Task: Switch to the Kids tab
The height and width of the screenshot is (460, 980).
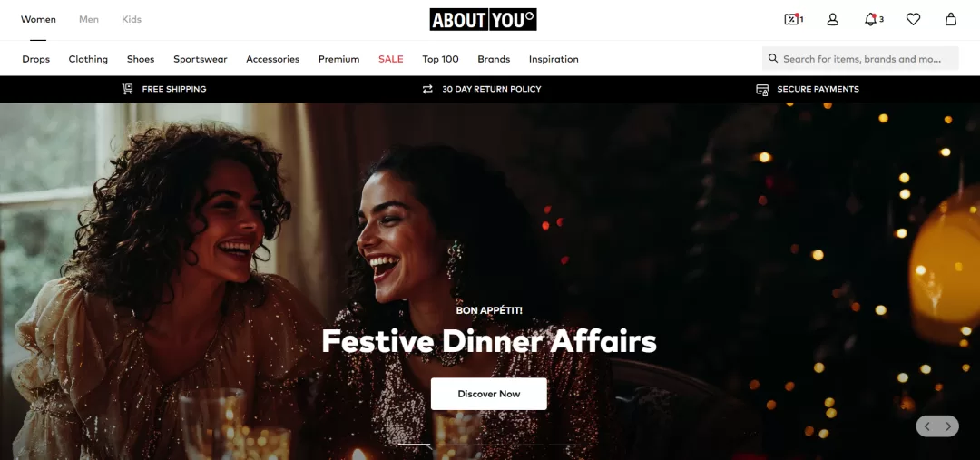Action: point(132,19)
